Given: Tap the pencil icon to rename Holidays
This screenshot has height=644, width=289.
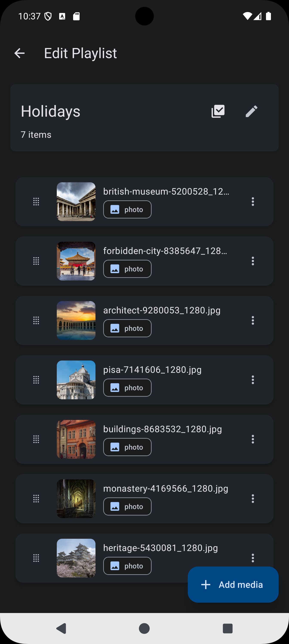Looking at the screenshot, I should 251,111.
